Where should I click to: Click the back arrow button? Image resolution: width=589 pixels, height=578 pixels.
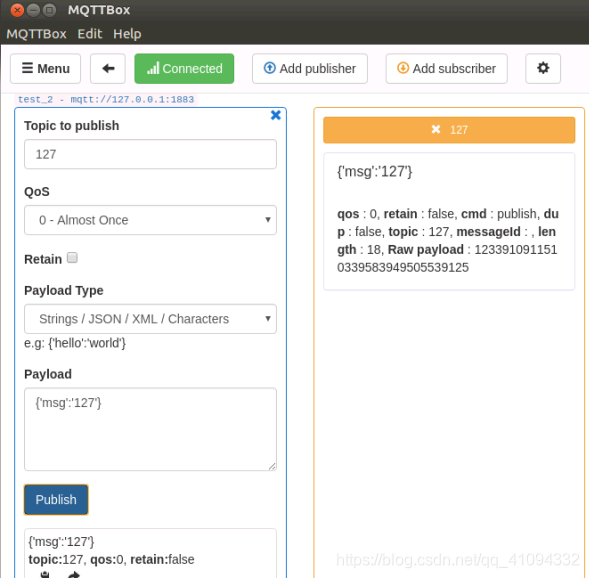pos(108,69)
